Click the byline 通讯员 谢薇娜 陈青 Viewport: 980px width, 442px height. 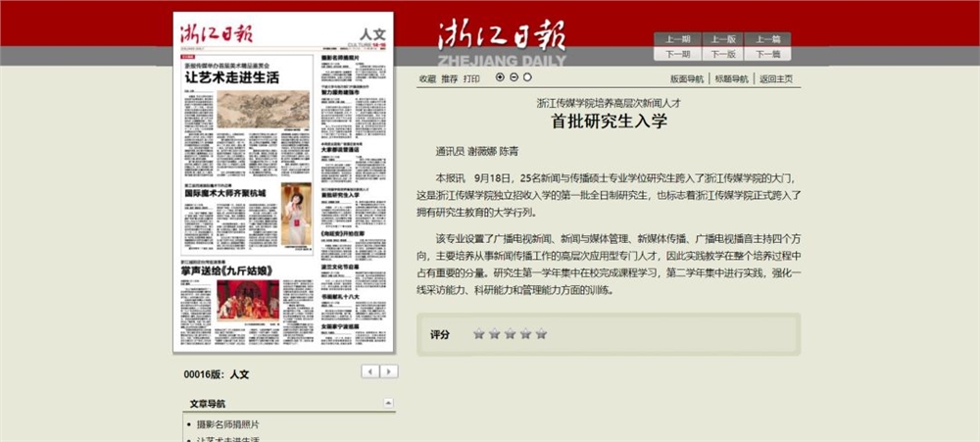pyautogui.click(x=477, y=151)
